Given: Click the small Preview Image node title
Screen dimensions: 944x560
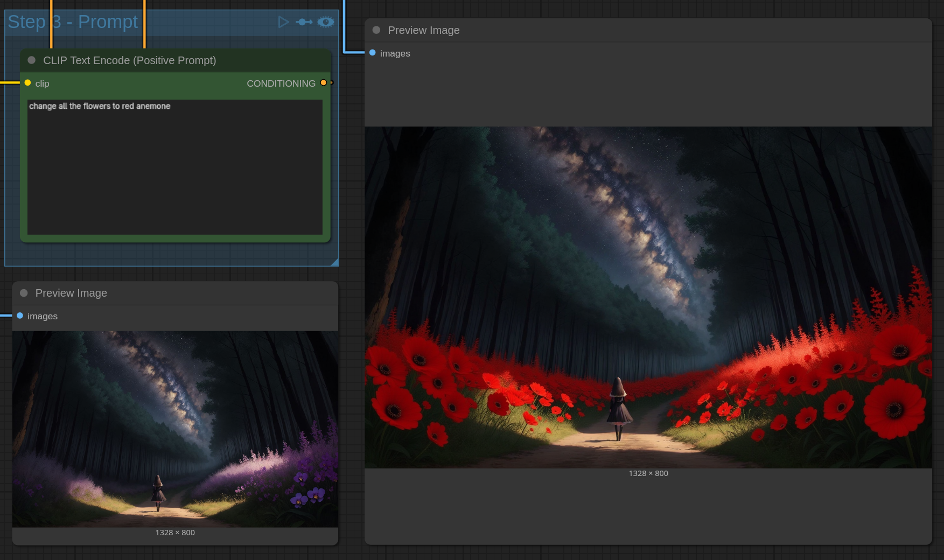Looking at the screenshot, I should 71,293.
